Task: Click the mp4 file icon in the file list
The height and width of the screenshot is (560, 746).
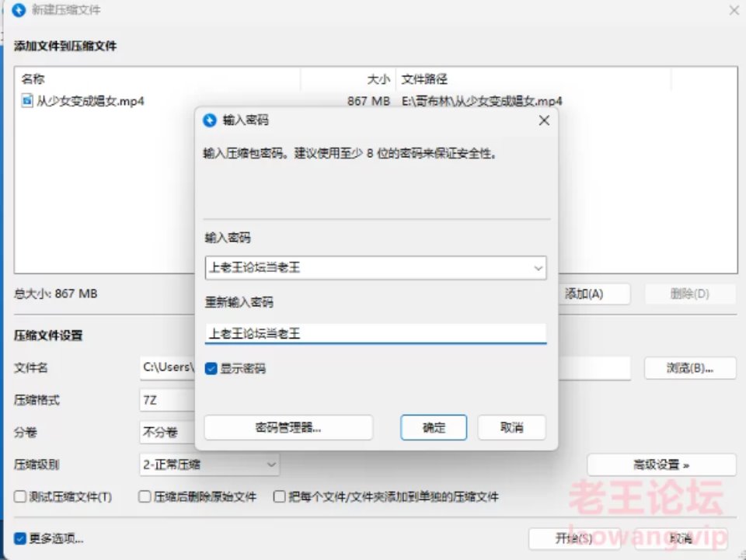Action: tap(27, 100)
